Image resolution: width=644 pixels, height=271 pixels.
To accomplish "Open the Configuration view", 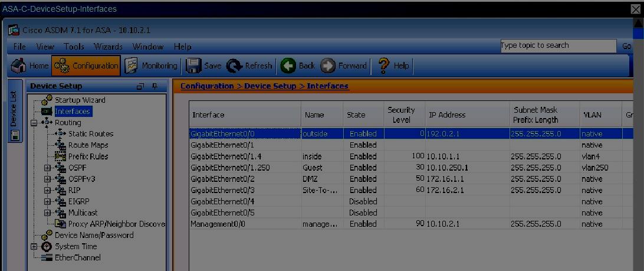I will point(86,66).
